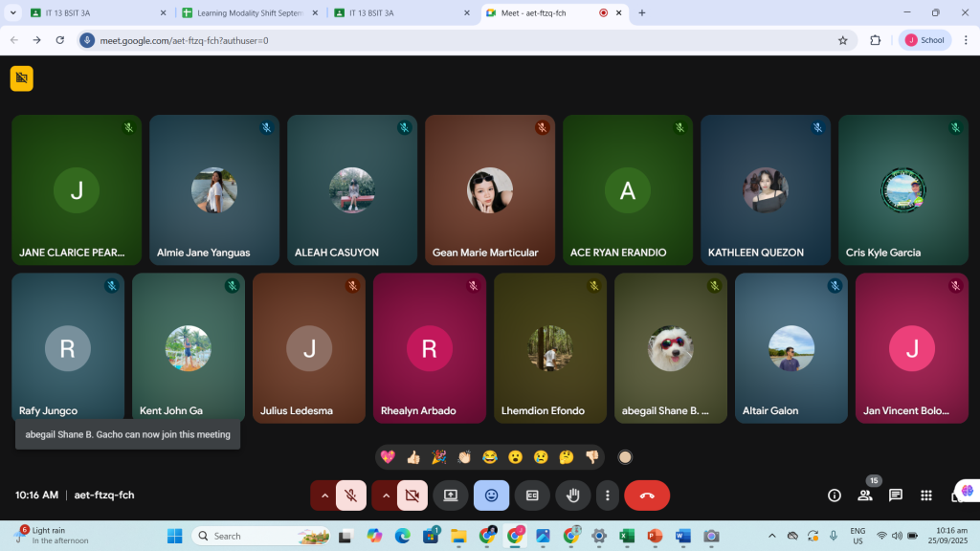This screenshot has height=551, width=980.
Task: Open meeting details info icon
Action: tap(835, 496)
